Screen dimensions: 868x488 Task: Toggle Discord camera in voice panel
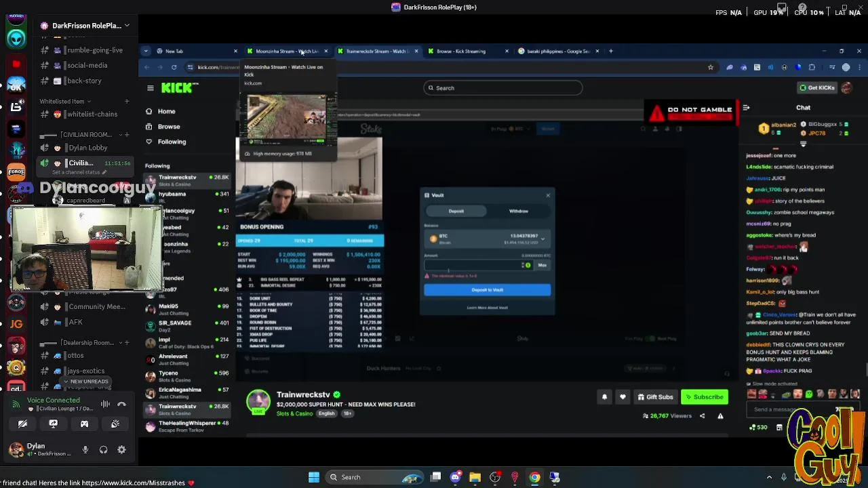coord(22,424)
